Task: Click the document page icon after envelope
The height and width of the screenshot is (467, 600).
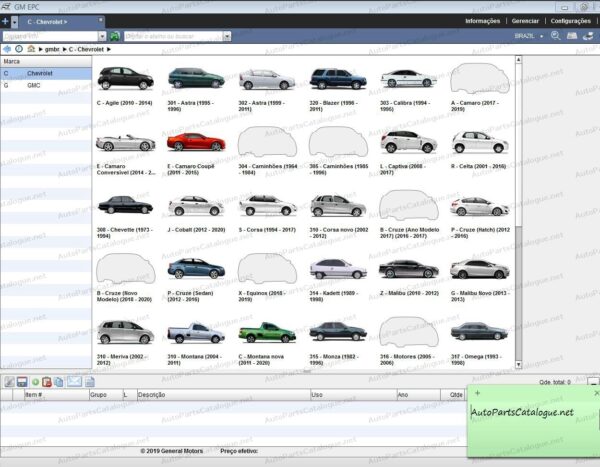Action: tap(90, 382)
